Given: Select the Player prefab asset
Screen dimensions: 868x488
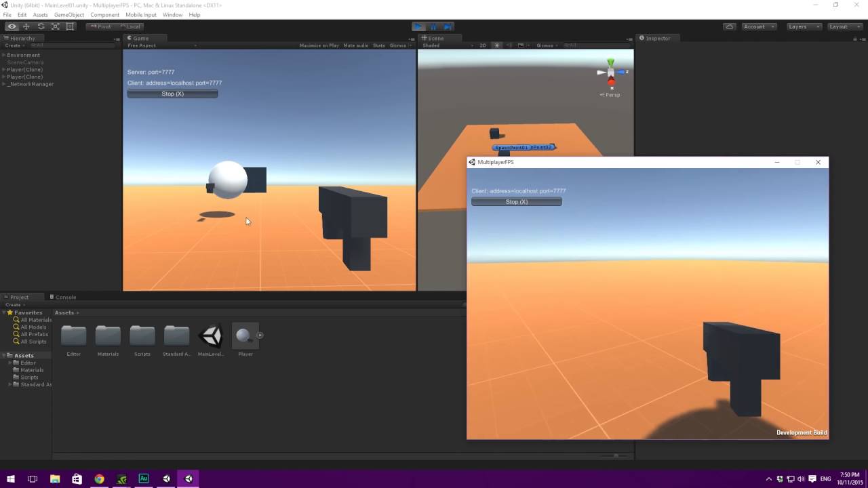Looking at the screenshot, I should (x=245, y=340).
